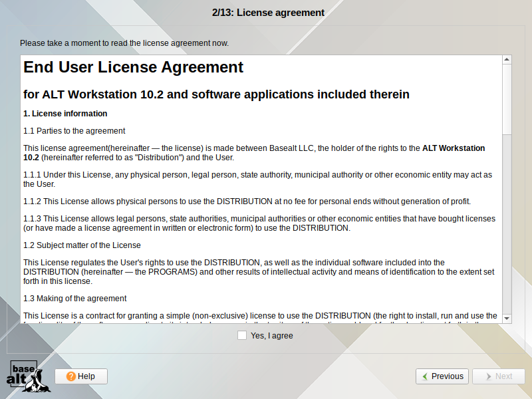Click the paragraph starting "This license agreement(hereinafter"

point(254,153)
